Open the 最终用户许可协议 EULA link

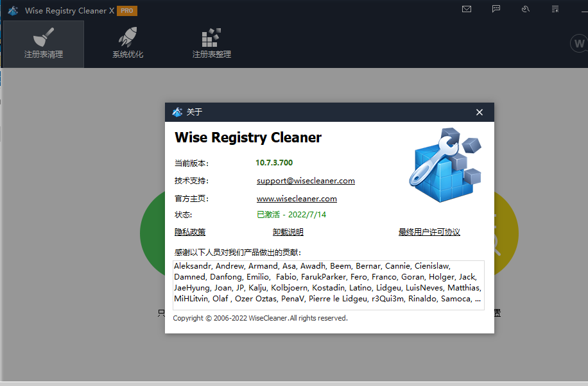[429, 232]
